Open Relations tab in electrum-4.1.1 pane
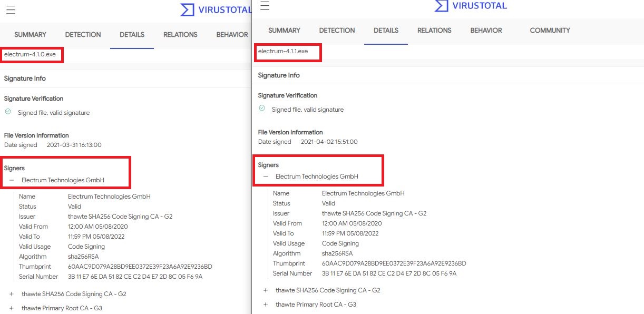The width and height of the screenshot is (644, 314). 434,31
